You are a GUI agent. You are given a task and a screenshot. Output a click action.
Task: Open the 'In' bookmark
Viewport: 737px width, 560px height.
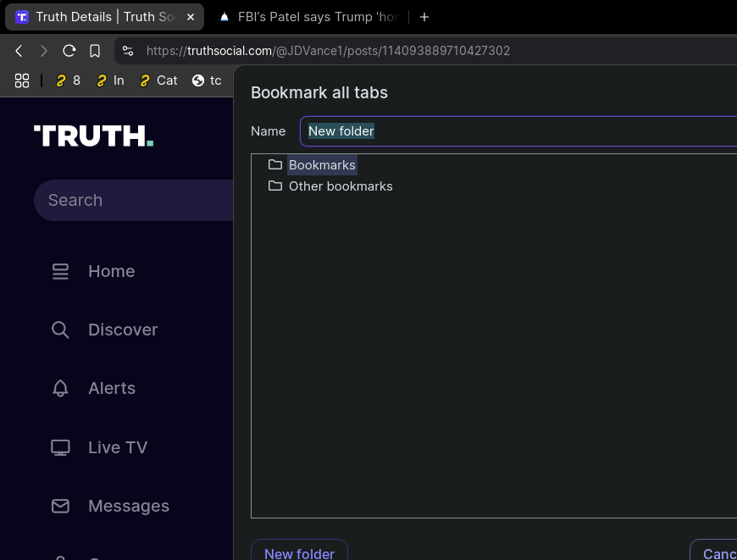(x=110, y=80)
